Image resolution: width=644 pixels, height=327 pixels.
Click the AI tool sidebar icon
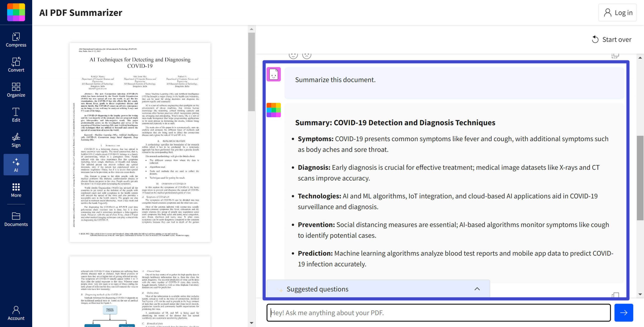16,165
